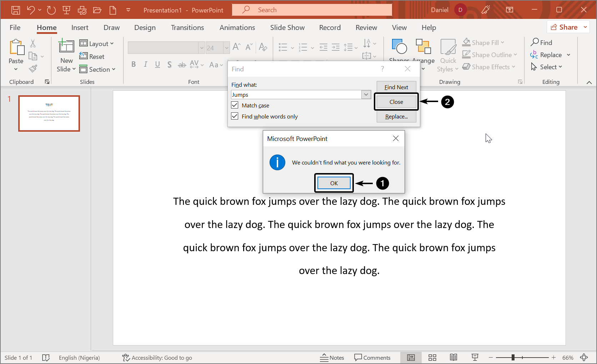597x364 pixels.
Task: Click the Save icon in title bar
Action: pyautogui.click(x=16, y=10)
